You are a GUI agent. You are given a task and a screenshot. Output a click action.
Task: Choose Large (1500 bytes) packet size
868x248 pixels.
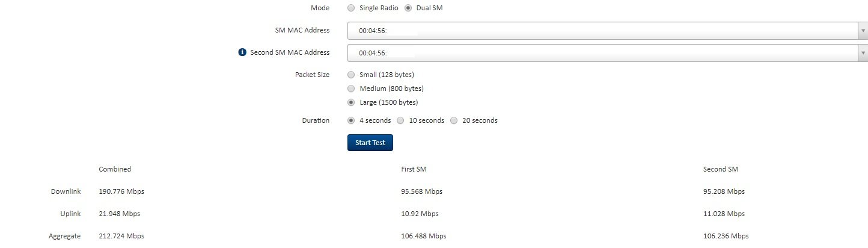pyautogui.click(x=351, y=102)
